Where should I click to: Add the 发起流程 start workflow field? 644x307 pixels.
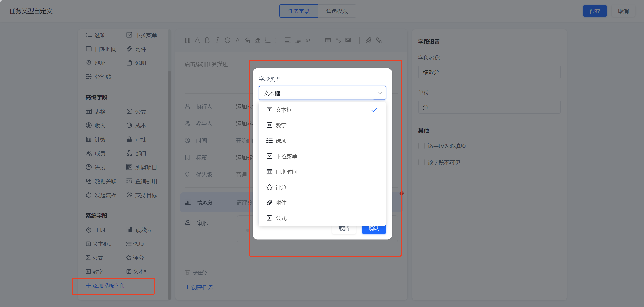coord(101,195)
